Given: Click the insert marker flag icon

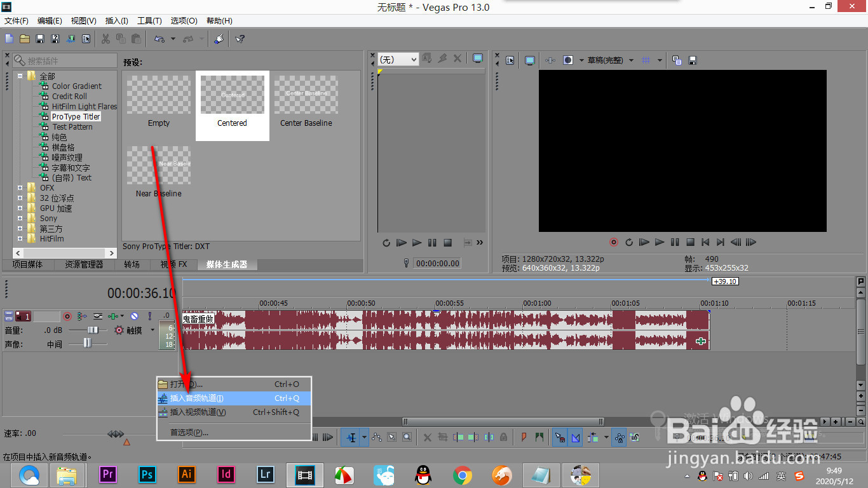Looking at the screenshot, I should pos(524,437).
